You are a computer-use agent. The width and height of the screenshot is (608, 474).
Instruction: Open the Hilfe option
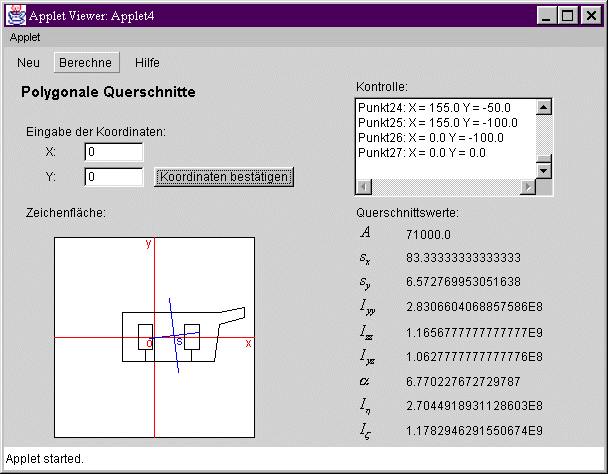pyautogui.click(x=147, y=62)
